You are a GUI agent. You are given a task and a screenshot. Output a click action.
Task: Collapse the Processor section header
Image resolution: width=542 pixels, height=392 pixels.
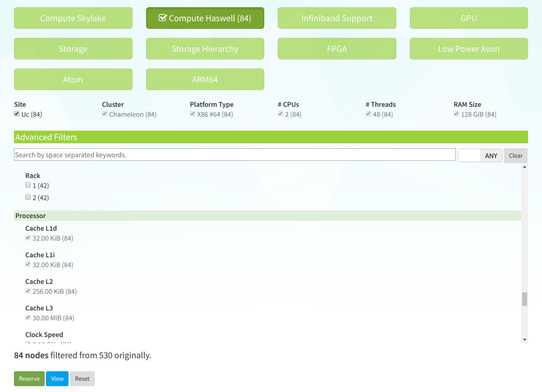pyautogui.click(x=268, y=215)
